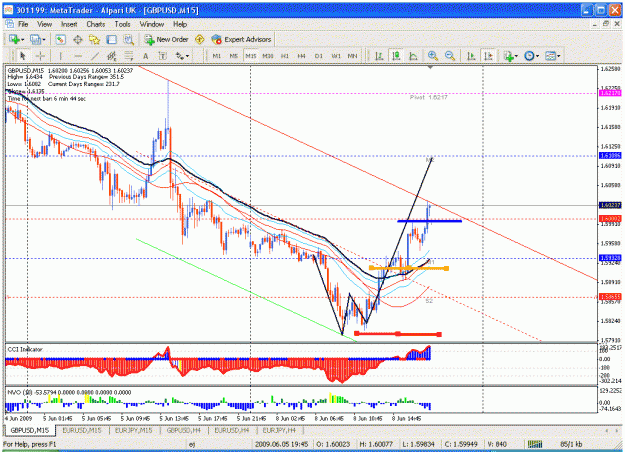Open the File menu

click(x=23, y=24)
